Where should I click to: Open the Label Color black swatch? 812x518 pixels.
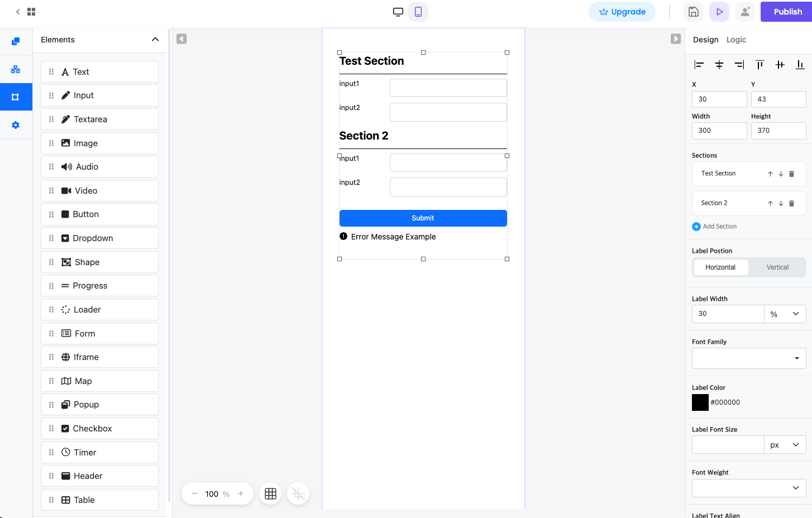pos(700,402)
